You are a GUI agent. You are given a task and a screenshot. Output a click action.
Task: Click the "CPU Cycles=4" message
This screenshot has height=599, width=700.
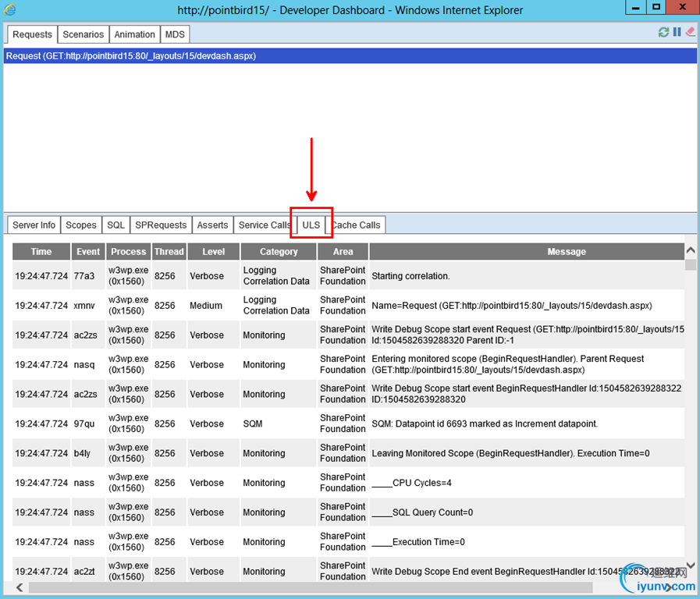click(x=411, y=483)
